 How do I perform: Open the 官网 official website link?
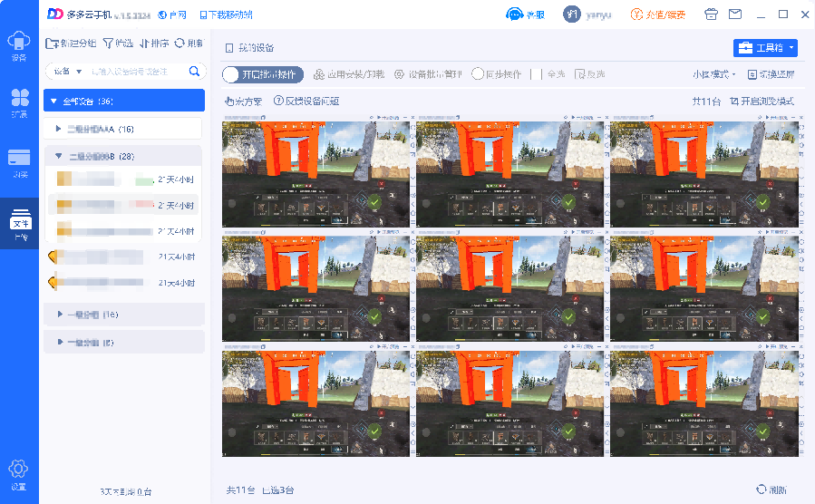[172, 15]
